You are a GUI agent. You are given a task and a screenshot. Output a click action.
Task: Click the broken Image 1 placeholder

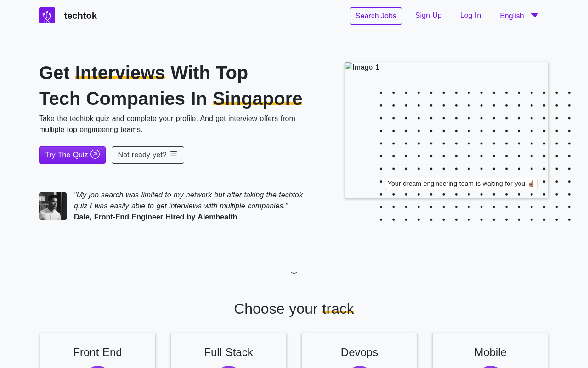(x=447, y=130)
